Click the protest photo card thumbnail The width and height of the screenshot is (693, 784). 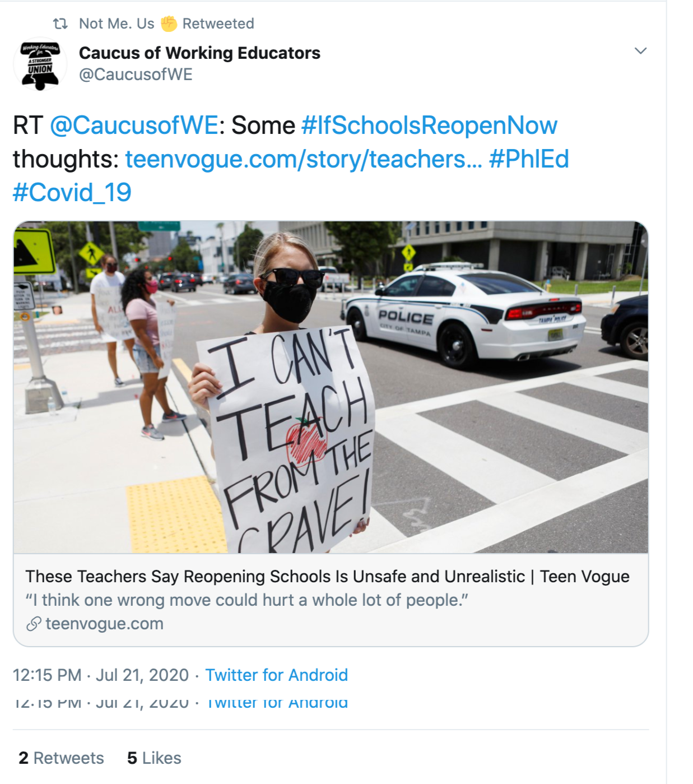331,387
